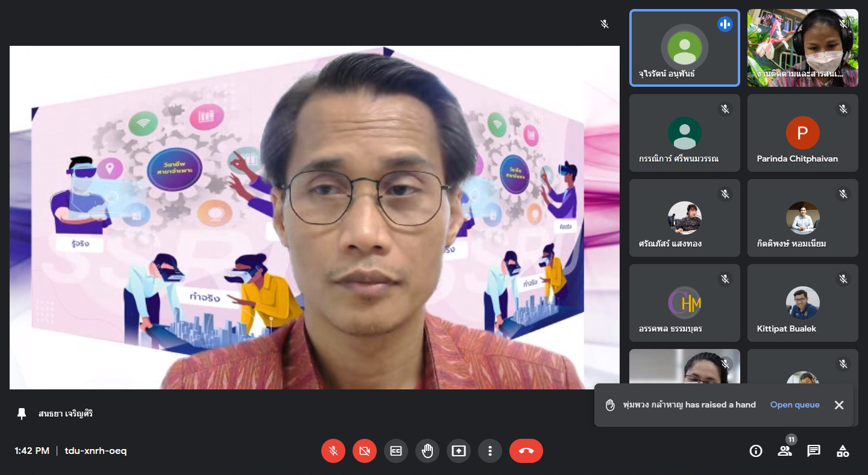Open the chat panel
The height and width of the screenshot is (475, 868).
(x=814, y=451)
